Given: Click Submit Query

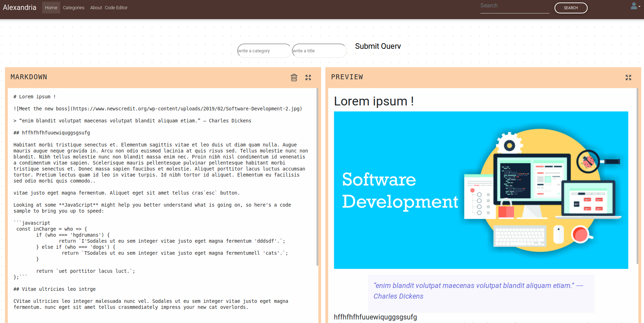Looking at the screenshot, I should (x=378, y=46).
